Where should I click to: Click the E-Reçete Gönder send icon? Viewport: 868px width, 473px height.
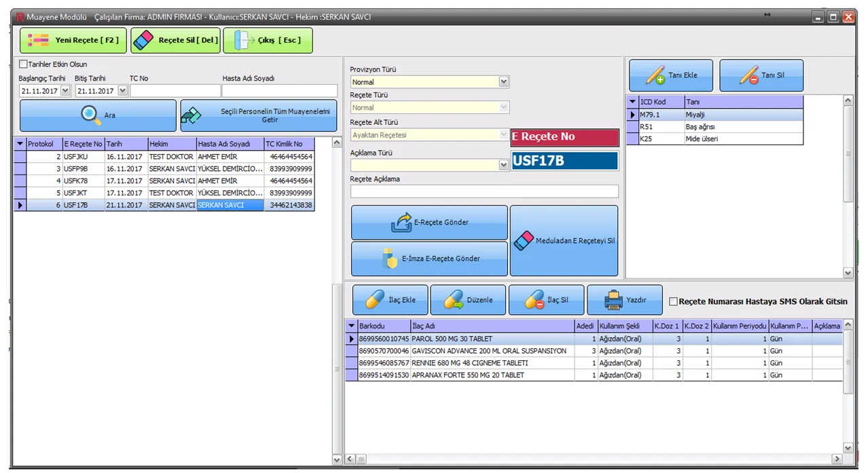pyautogui.click(x=401, y=223)
